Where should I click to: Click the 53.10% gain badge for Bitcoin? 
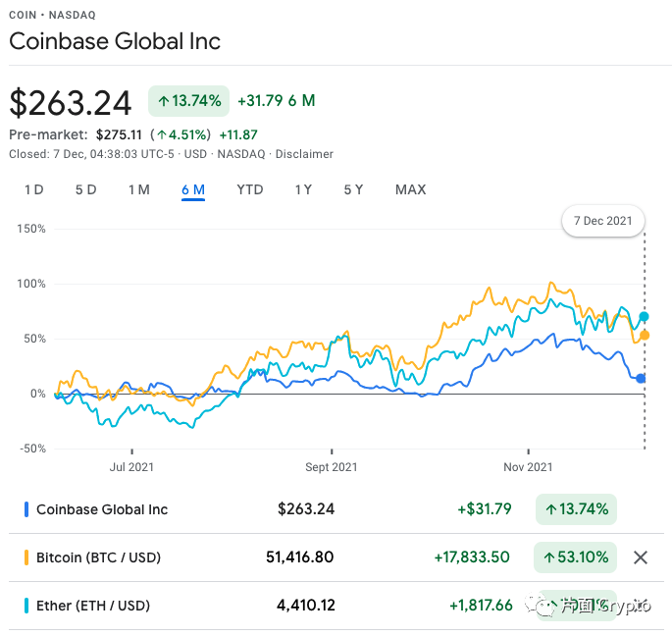coord(576,557)
